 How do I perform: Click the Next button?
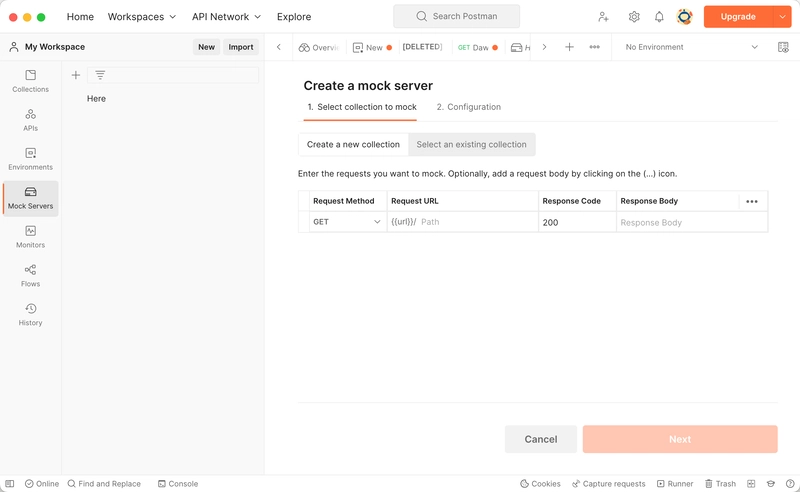pyautogui.click(x=680, y=439)
